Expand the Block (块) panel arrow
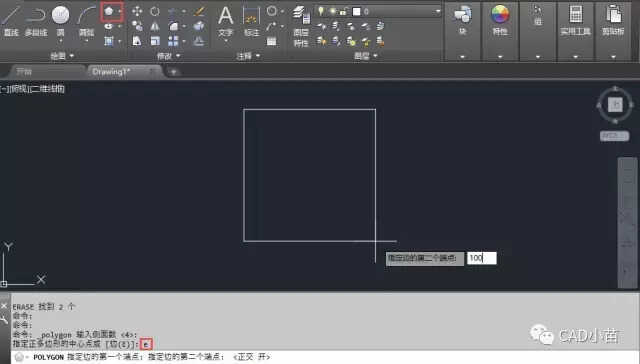 pos(462,57)
